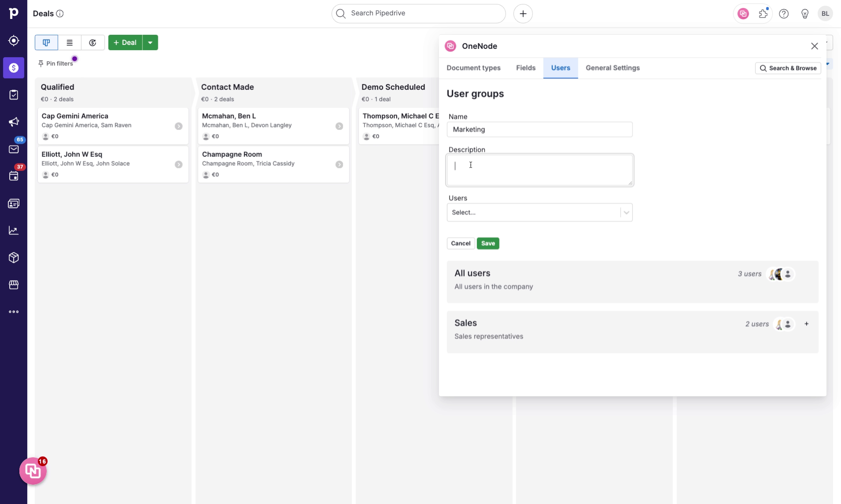Click the arrow on Champagne Room deal

pos(339,165)
